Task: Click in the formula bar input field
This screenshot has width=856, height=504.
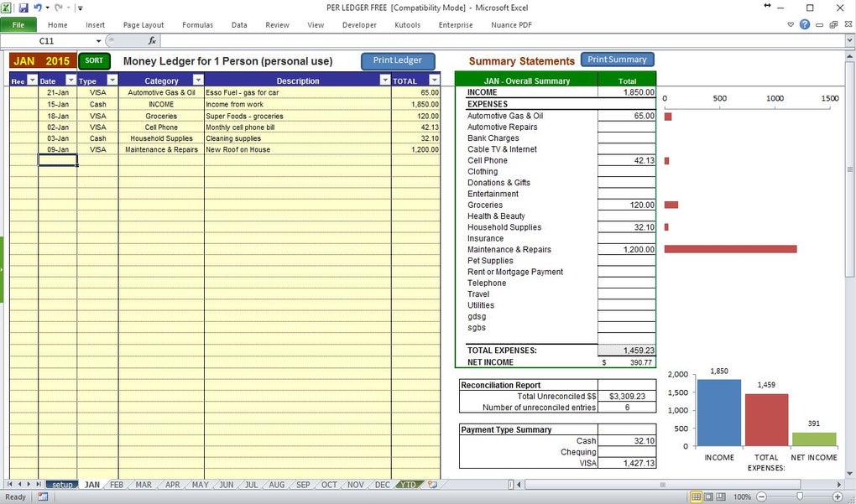Action: [502, 41]
